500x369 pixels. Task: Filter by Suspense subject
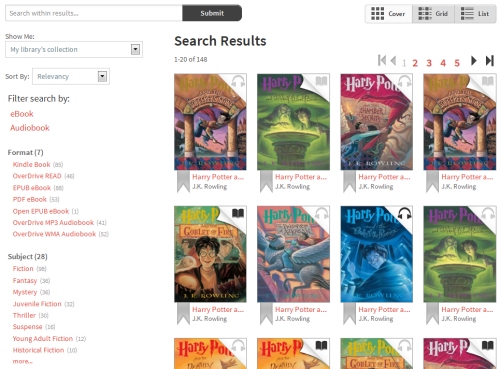[x=27, y=327]
